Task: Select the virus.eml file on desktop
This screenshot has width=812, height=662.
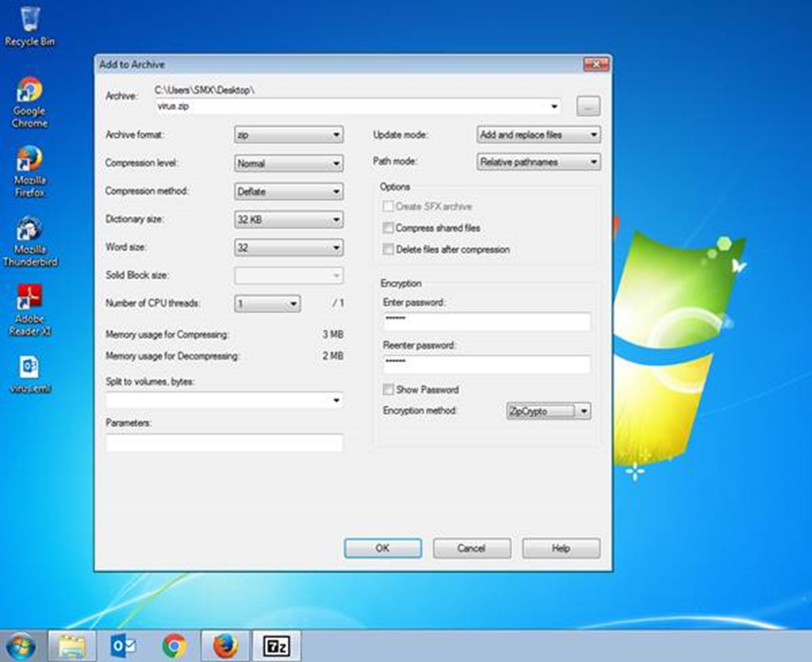Action: [x=30, y=374]
